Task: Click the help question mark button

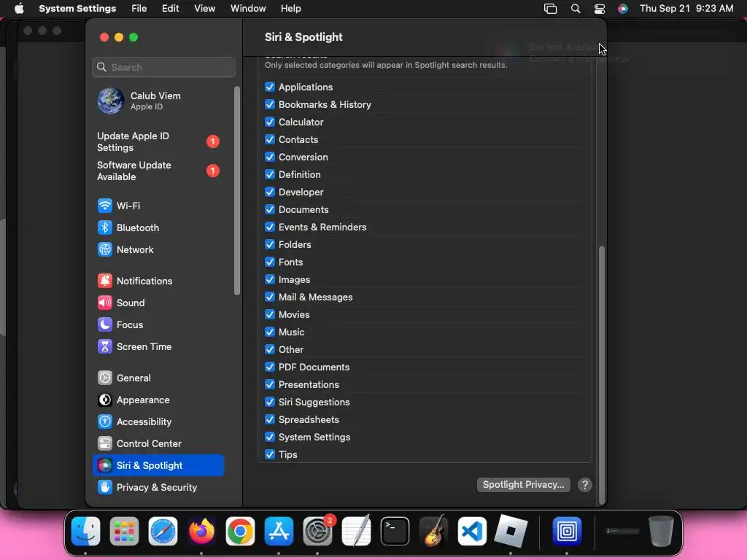Action: [x=584, y=485]
